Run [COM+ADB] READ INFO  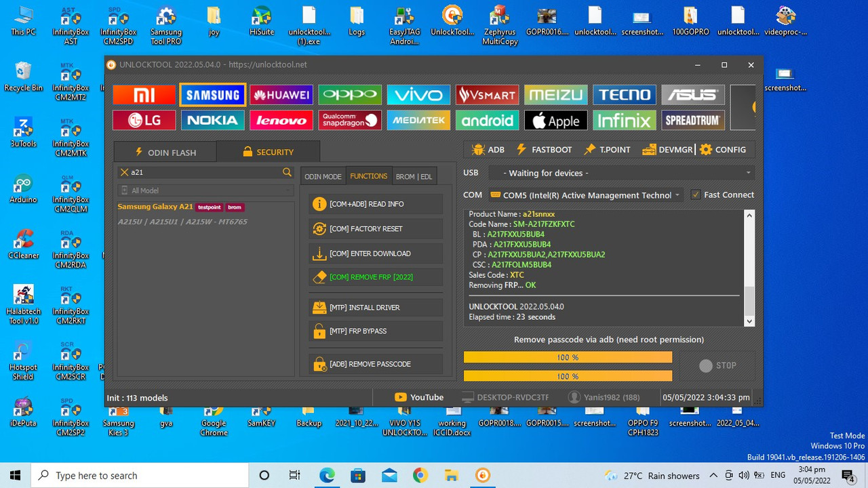tap(376, 204)
